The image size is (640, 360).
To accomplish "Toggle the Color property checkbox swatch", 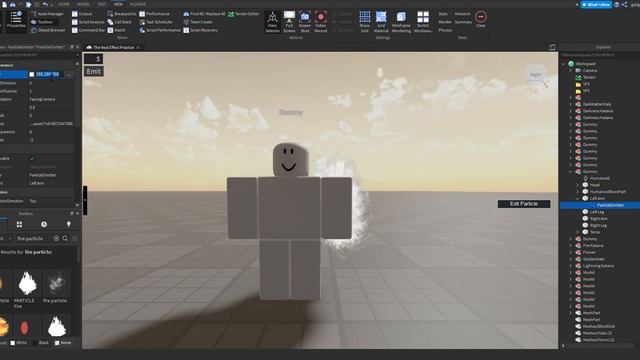I will coord(31,74).
